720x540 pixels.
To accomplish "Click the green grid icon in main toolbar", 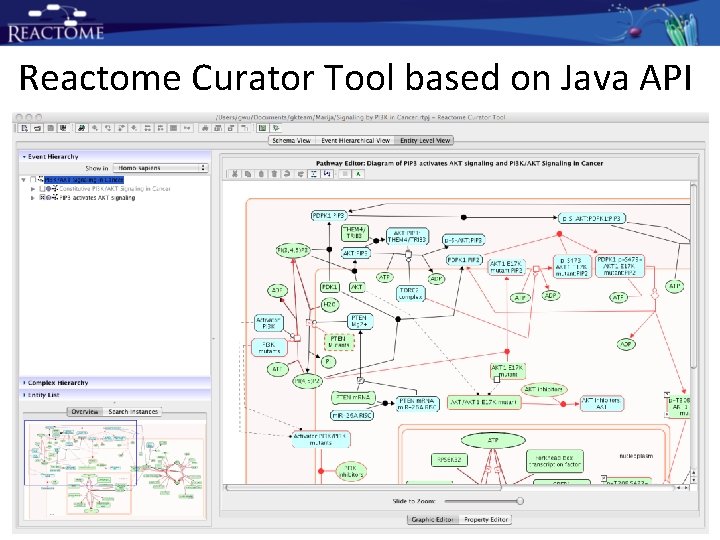I will click(262, 129).
